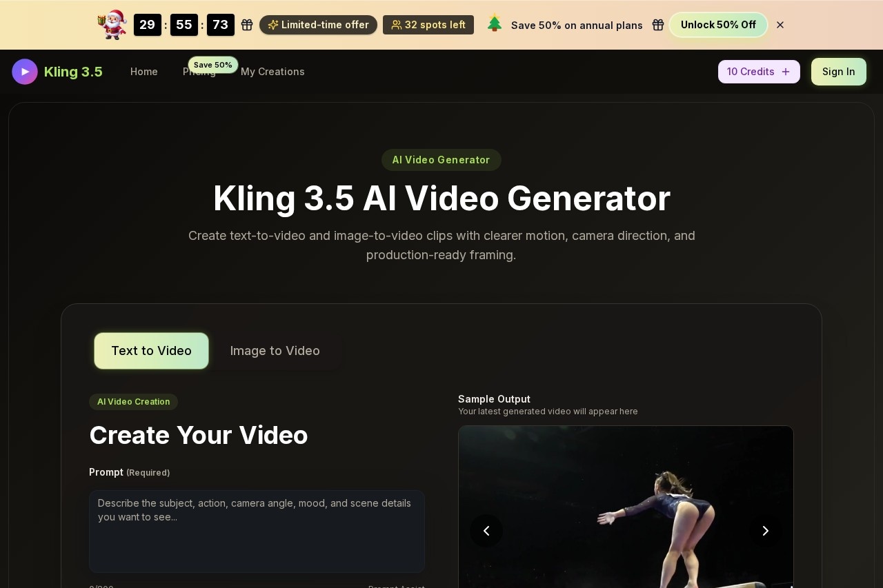The height and width of the screenshot is (588, 883).
Task: Click the Kling 3.5 play logo icon
Action: pyautogui.click(x=25, y=72)
